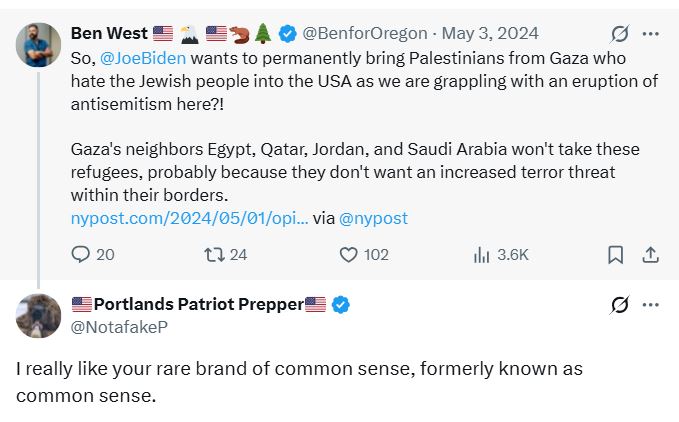
Task: Open the nypost.com article link
Action: pos(189,218)
